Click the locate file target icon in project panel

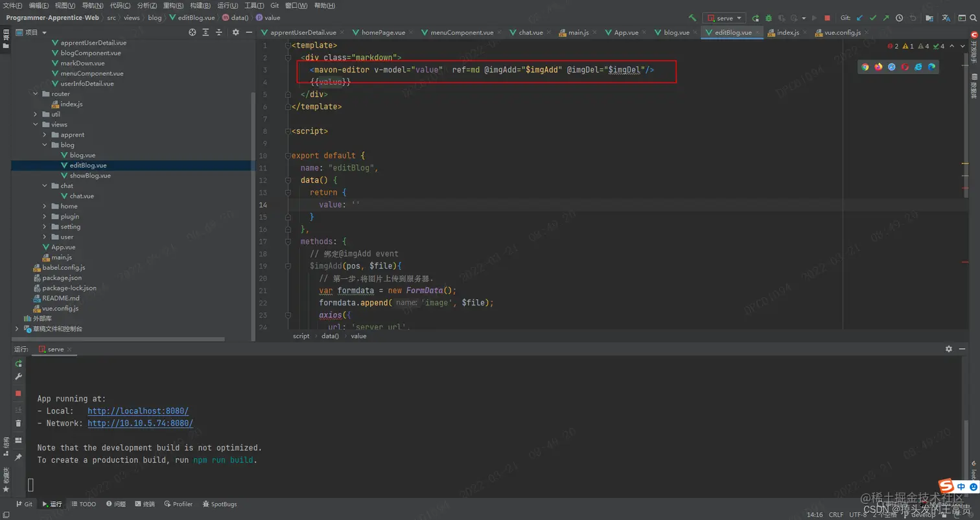(192, 32)
